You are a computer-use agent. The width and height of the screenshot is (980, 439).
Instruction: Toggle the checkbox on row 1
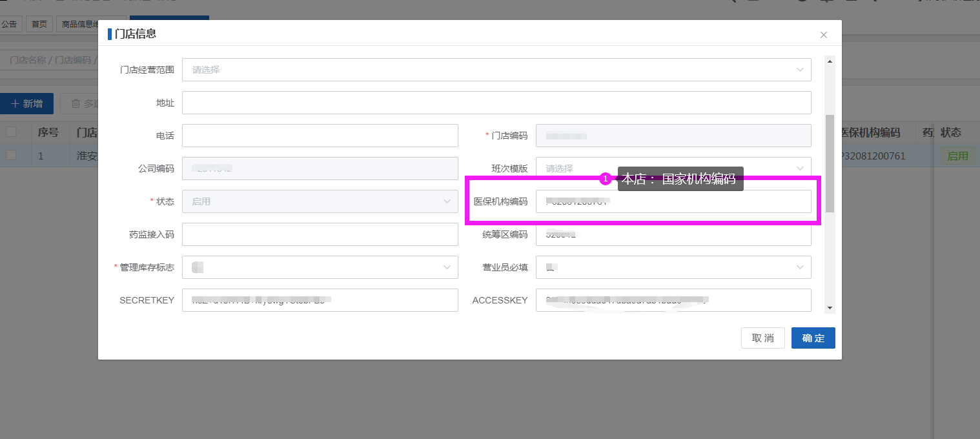(x=11, y=156)
